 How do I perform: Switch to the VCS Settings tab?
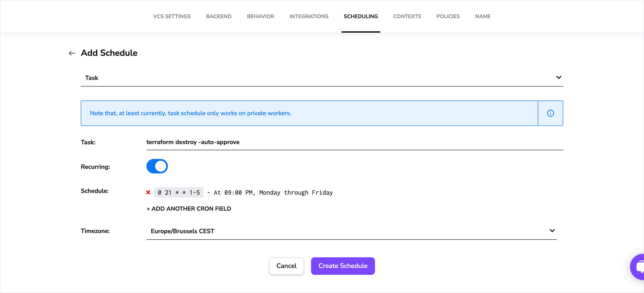tap(172, 16)
